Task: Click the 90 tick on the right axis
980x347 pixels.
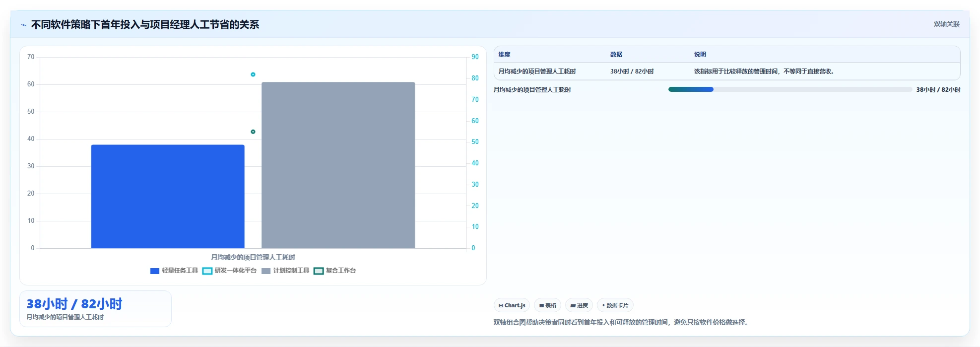Action: pyautogui.click(x=475, y=57)
